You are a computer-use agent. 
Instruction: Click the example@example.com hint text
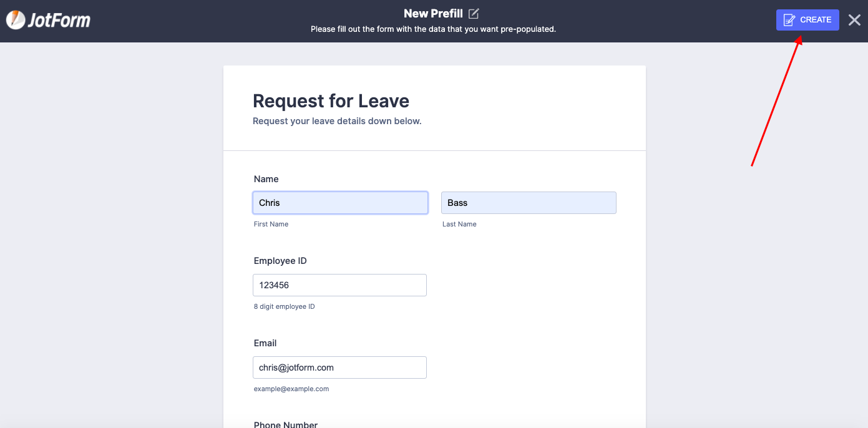tap(291, 389)
